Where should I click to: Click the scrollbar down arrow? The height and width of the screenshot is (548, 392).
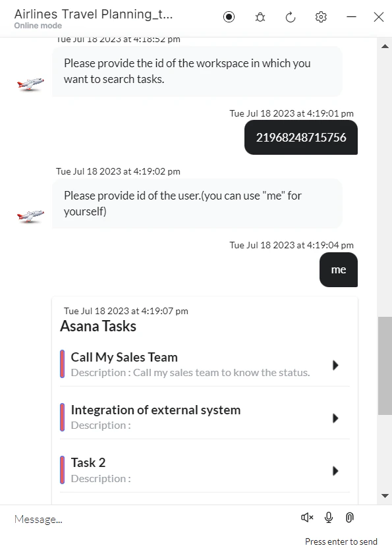click(385, 496)
